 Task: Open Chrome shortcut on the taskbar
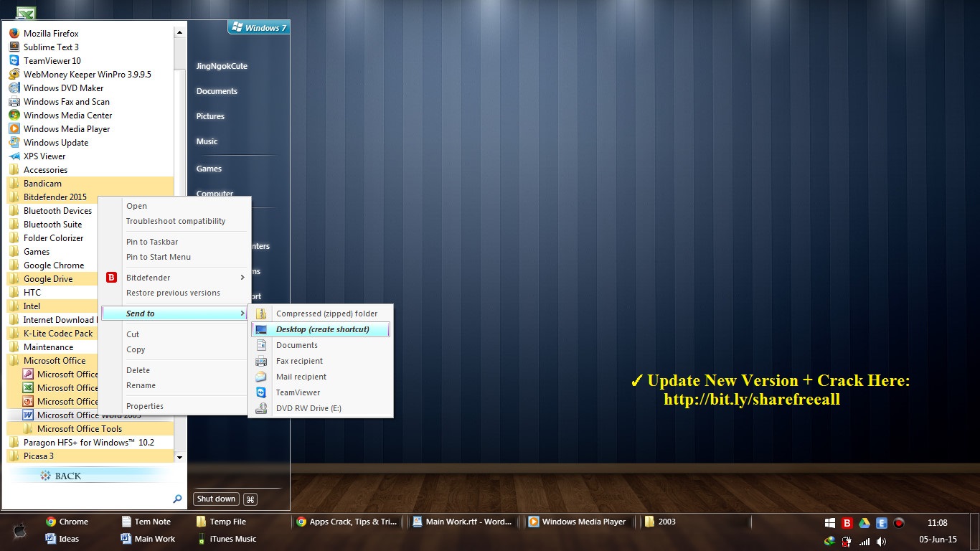(67, 522)
